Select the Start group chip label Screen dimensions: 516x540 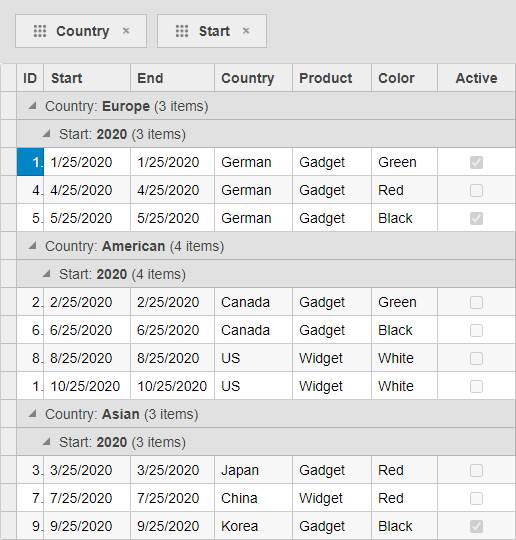(214, 31)
